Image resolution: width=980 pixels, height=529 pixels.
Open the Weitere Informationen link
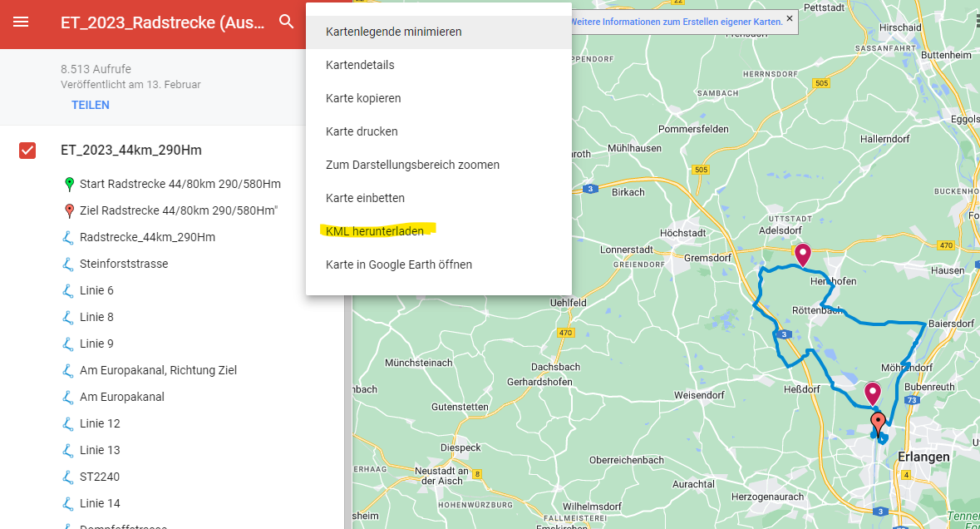[677, 22]
